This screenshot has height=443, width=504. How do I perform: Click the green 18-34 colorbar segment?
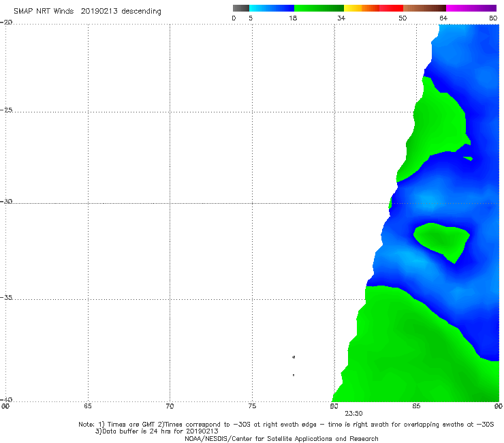pyautogui.click(x=319, y=8)
